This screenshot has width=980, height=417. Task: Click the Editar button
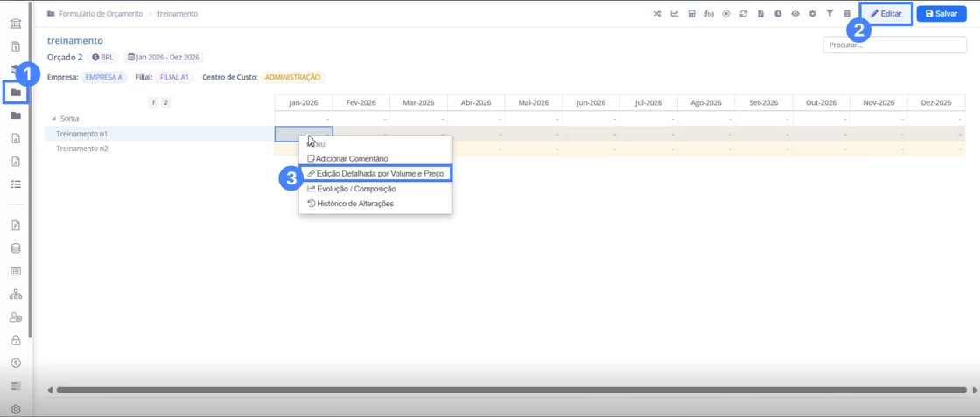coord(886,14)
